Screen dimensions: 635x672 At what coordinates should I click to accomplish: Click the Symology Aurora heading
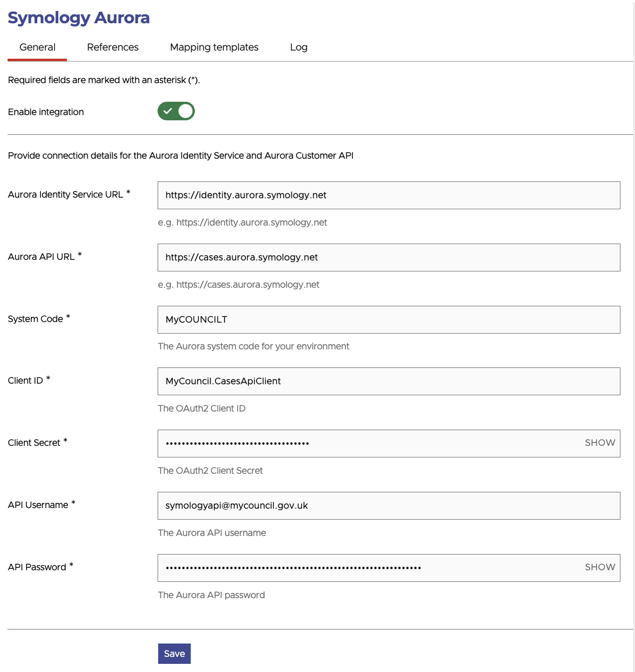point(79,18)
